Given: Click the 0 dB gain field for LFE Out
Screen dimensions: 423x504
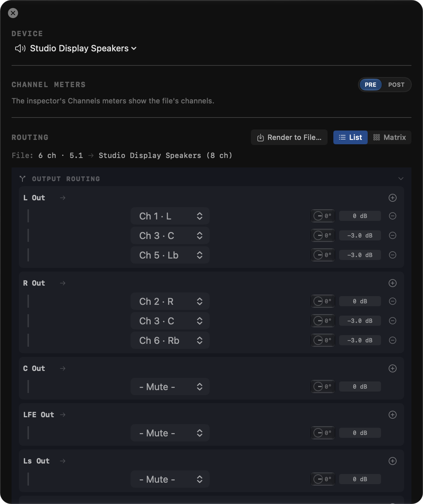Looking at the screenshot, I should click(360, 433).
